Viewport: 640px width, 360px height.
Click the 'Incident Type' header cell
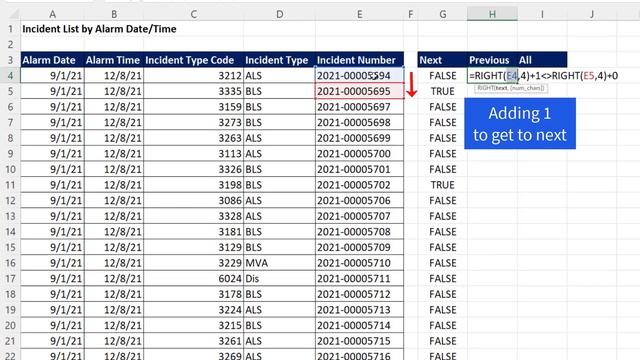point(279,60)
